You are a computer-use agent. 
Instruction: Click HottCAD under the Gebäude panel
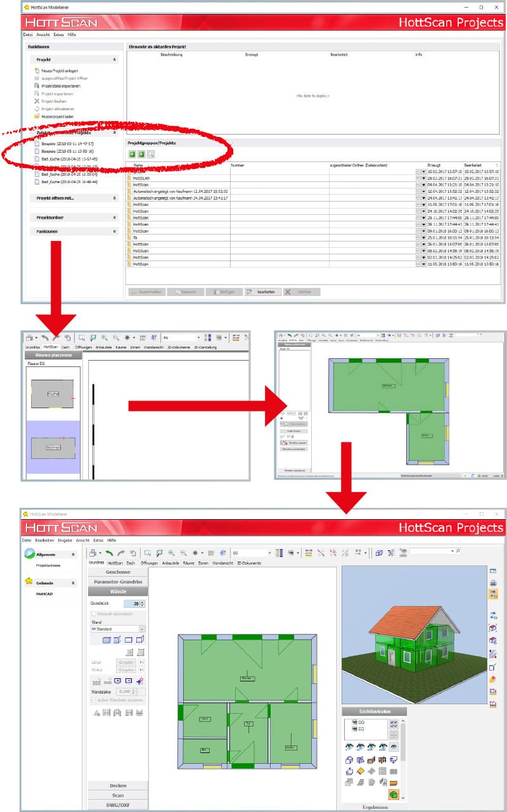point(44,595)
